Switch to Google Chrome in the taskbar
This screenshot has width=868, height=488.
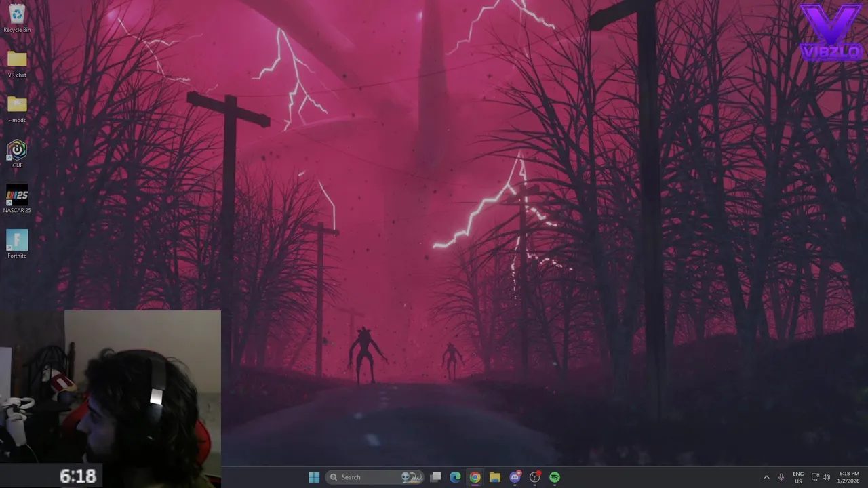click(x=475, y=477)
